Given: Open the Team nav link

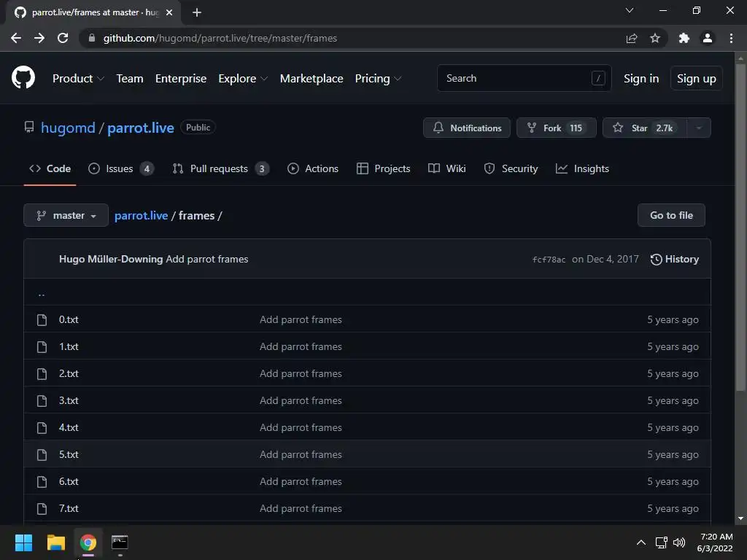Looking at the screenshot, I should coord(130,79).
